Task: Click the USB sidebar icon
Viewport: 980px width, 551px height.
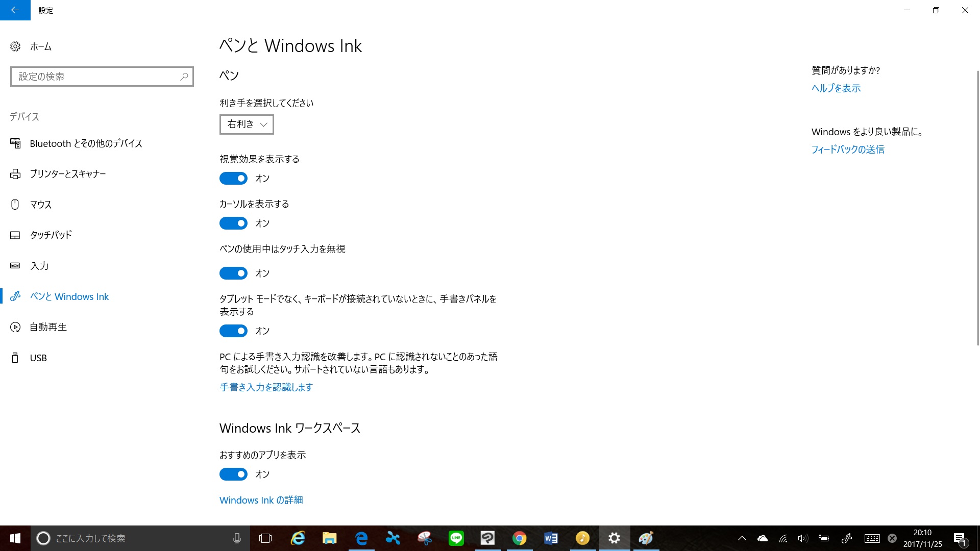Action: (15, 358)
